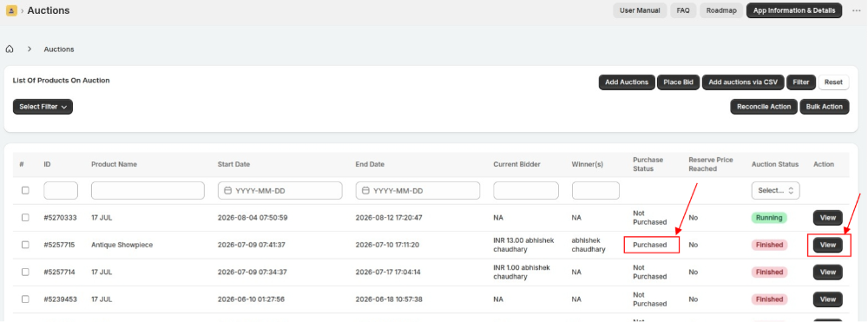Click the Current Bidder column header

click(x=516, y=164)
